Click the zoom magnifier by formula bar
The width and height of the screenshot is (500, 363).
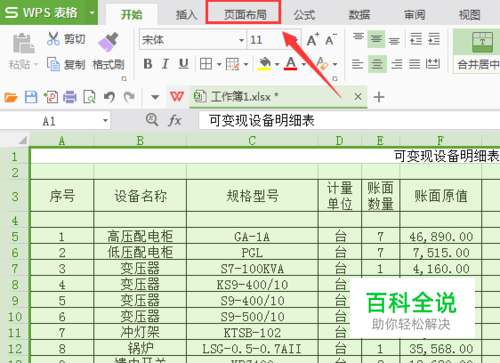152,119
